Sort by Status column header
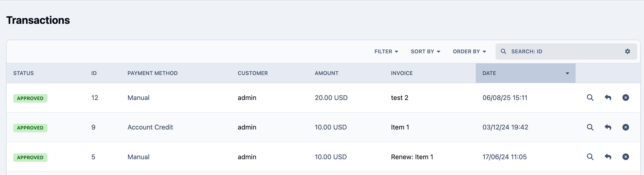 click(x=24, y=73)
